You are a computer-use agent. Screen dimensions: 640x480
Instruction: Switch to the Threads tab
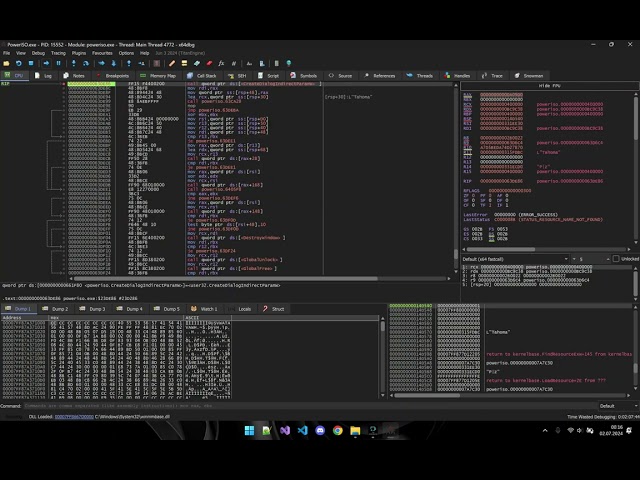(420, 76)
